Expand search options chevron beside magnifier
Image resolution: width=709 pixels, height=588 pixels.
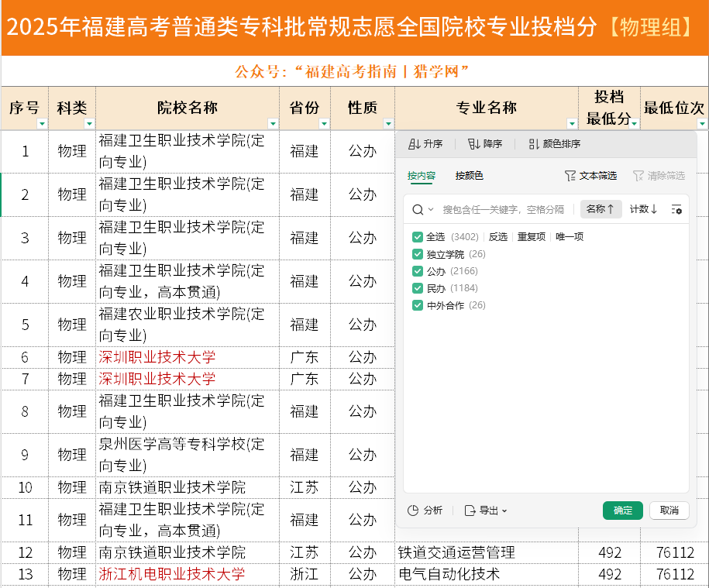pyautogui.click(x=431, y=210)
